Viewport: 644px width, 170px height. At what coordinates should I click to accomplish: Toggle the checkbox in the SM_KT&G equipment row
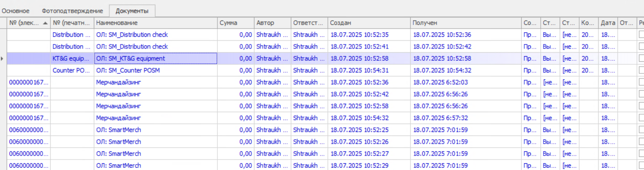pyautogui.click(x=641, y=58)
